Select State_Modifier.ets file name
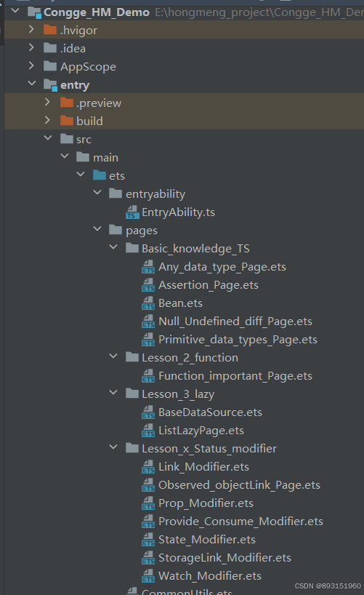Viewport: 364px width, 595px height. [x=207, y=540]
